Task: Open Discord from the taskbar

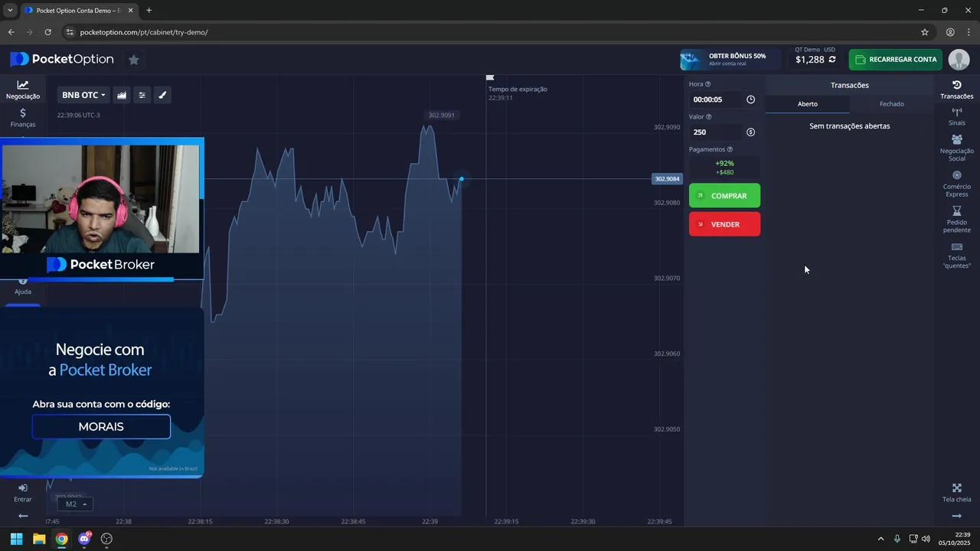Action: point(84,539)
